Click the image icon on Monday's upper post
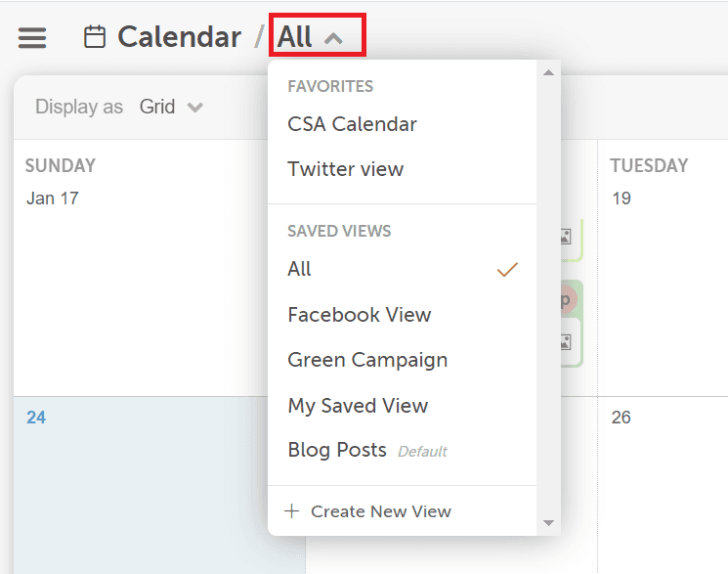The height and width of the screenshot is (574, 728). (566, 237)
